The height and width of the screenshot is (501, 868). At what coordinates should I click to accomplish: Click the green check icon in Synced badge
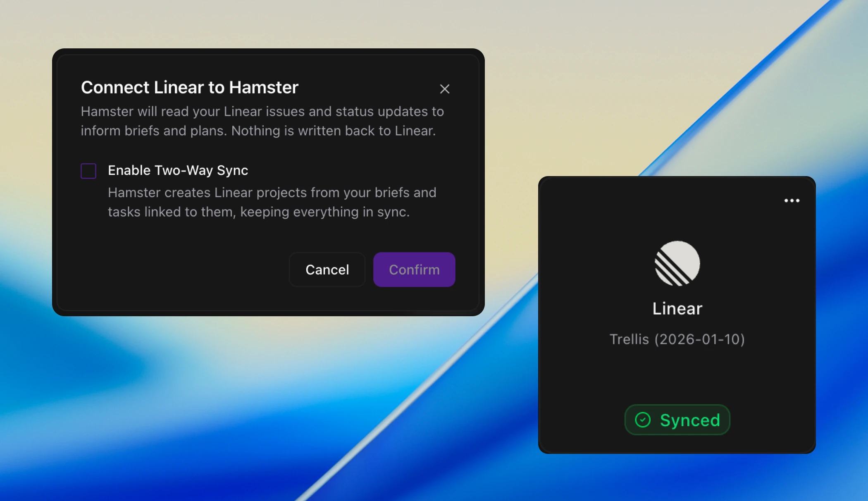pyautogui.click(x=643, y=420)
